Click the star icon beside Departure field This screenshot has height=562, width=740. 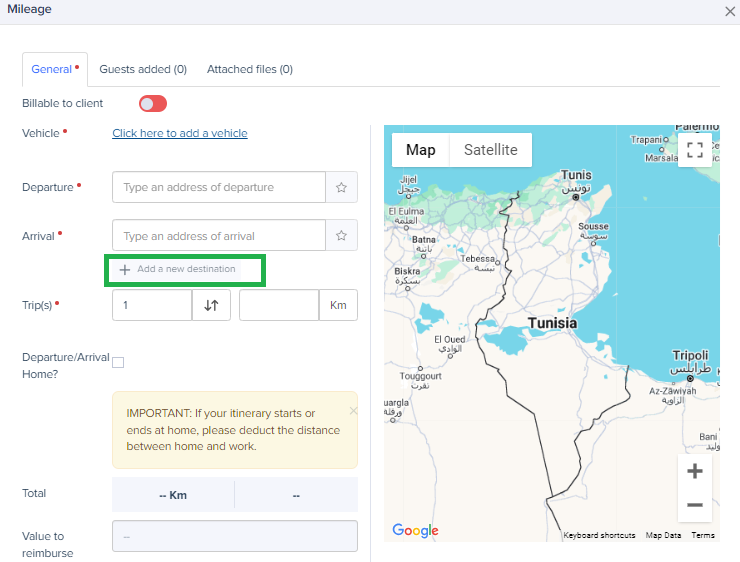341,187
